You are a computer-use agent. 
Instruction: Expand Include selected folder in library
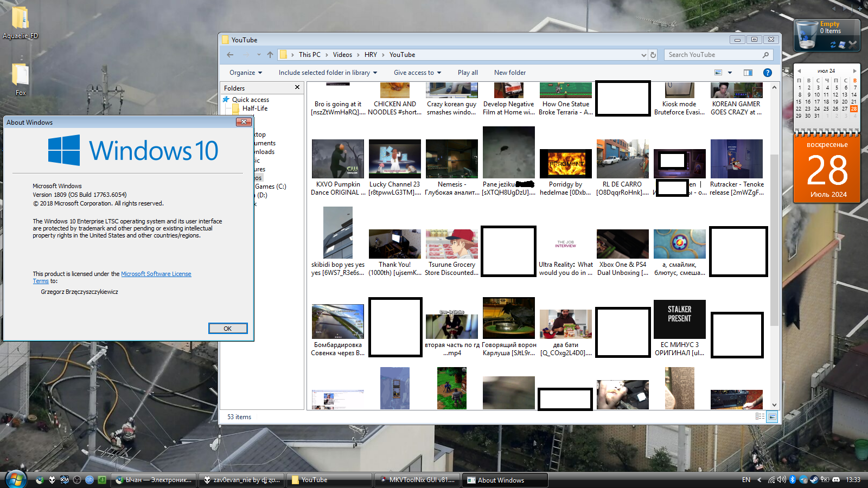(328, 73)
